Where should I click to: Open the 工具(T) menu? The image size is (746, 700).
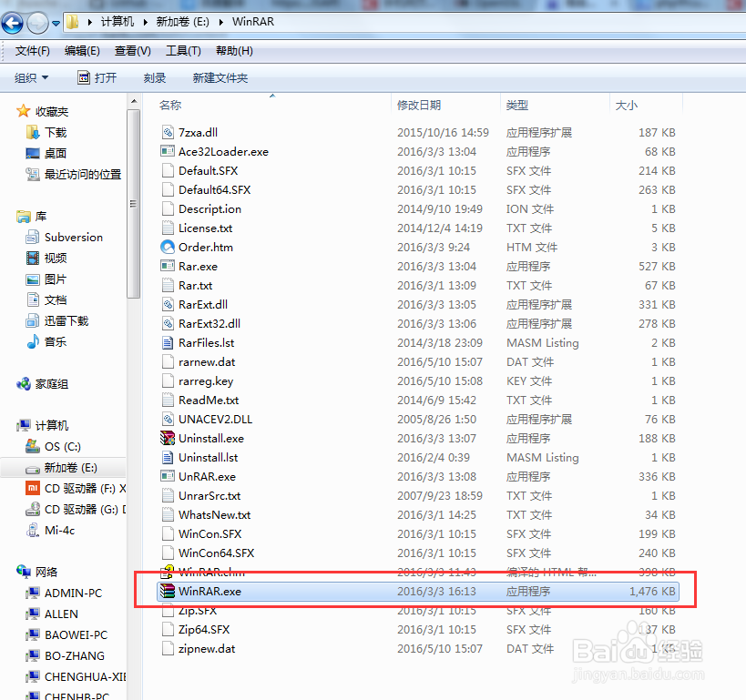pyautogui.click(x=183, y=51)
